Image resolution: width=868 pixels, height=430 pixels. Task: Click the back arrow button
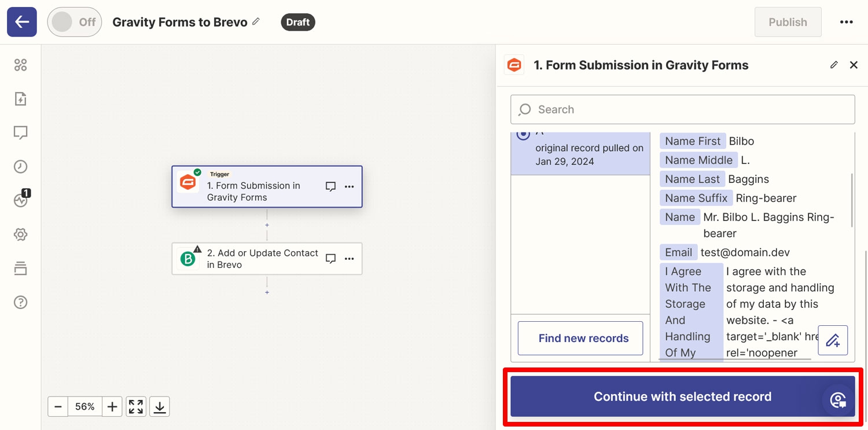(x=22, y=22)
